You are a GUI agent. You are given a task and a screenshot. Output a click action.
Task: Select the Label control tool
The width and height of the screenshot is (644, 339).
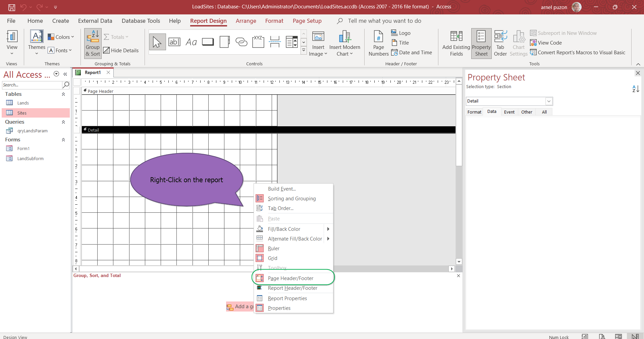pos(191,42)
